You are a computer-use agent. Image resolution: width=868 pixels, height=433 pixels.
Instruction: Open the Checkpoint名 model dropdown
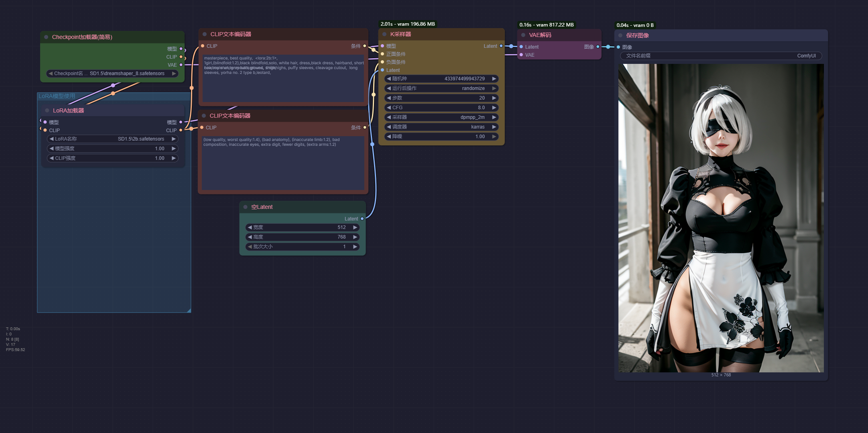click(112, 74)
